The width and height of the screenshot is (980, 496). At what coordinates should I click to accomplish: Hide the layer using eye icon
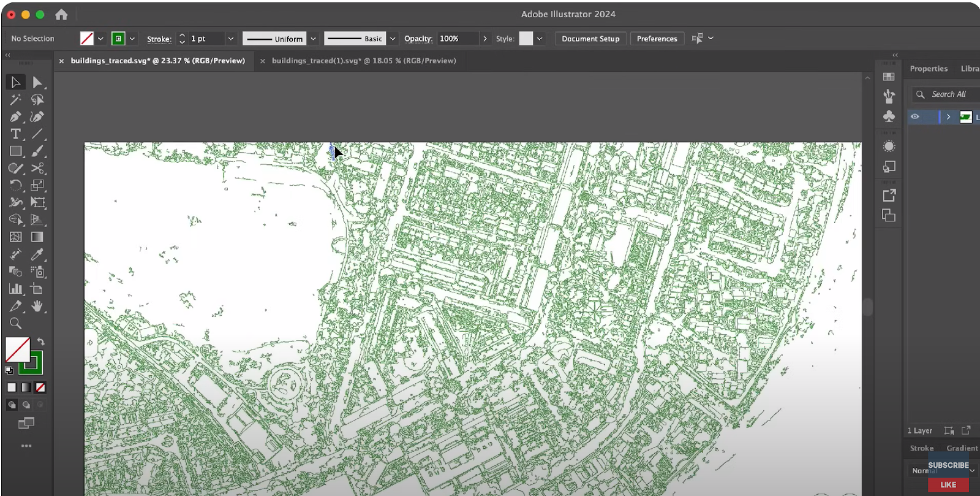click(x=914, y=116)
